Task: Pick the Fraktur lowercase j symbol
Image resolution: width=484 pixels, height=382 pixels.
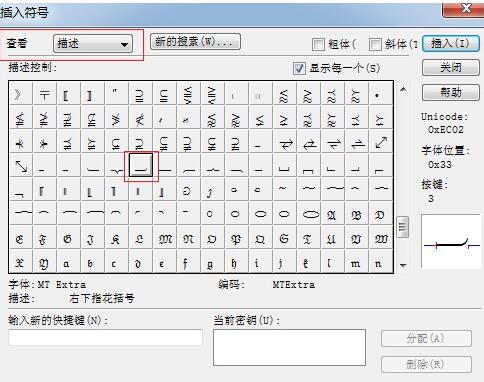Action: pyautogui.click(x=284, y=262)
